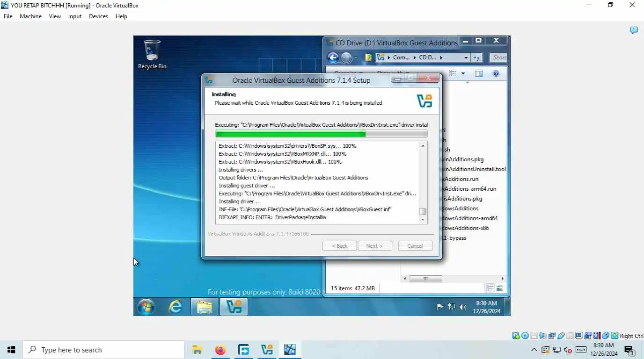Viewport: 644px width, 359px height.
Task: Open VirtualBox Manager in host taskbar
Action: [x=267, y=350]
